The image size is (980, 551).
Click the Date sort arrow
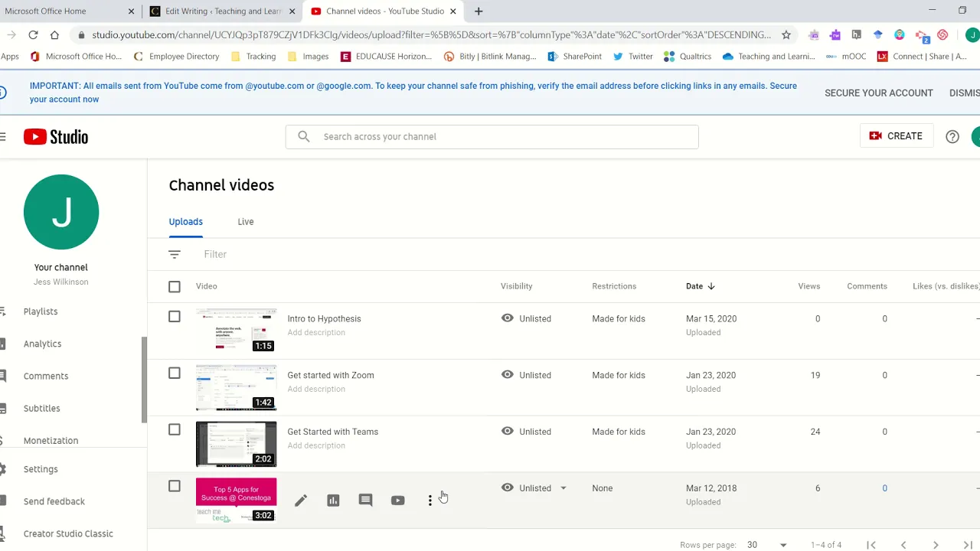point(711,286)
